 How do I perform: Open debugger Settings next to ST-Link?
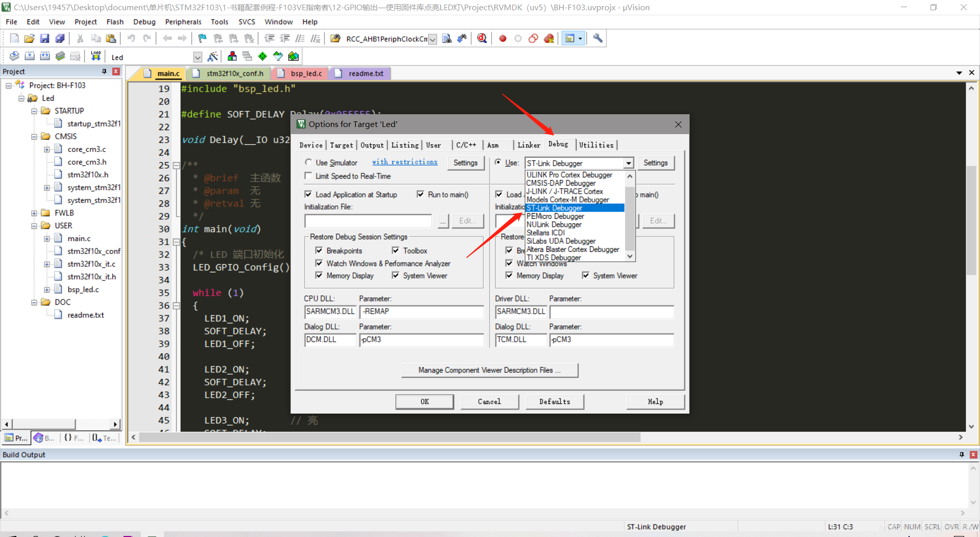tap(655, 163)
